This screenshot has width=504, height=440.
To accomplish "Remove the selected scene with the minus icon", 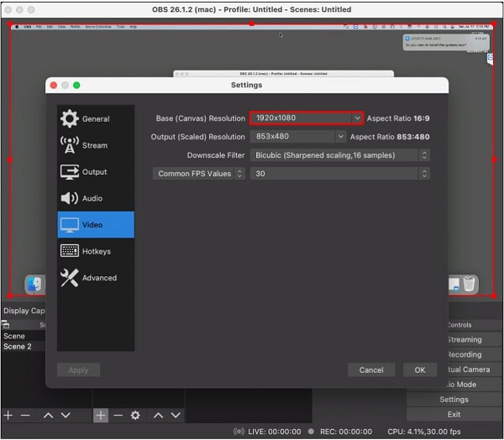I will [25, 416].
